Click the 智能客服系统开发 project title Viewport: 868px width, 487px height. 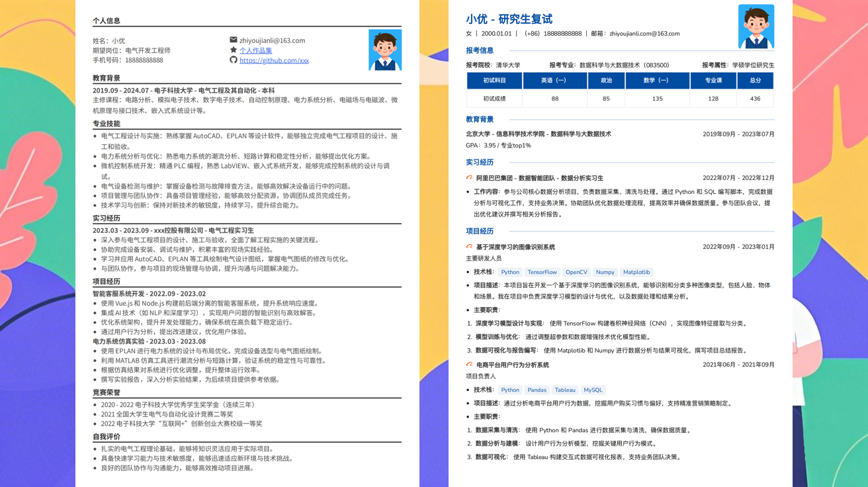pos(150,294)
